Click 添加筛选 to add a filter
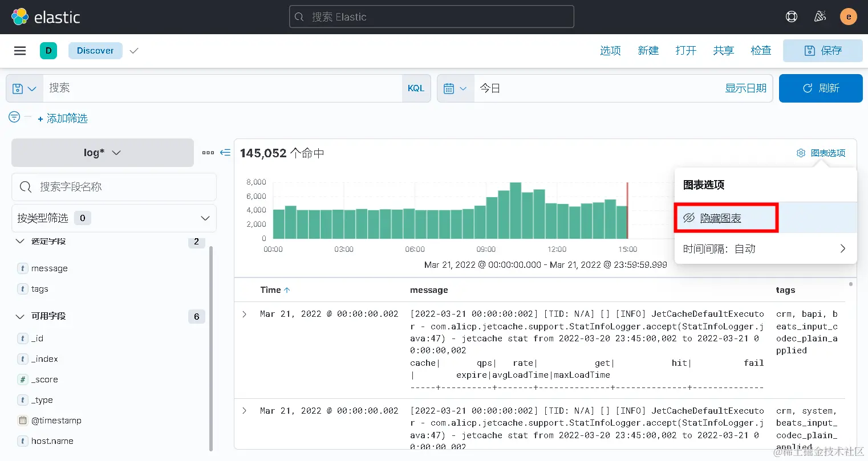The height and width of the screenshot is (461, 868). pos(63,119)
